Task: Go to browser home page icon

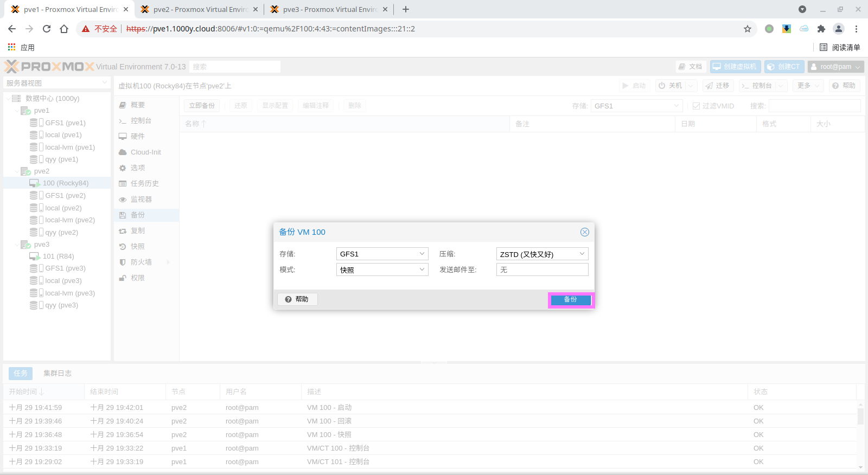Action: click(x=64, y=29)
